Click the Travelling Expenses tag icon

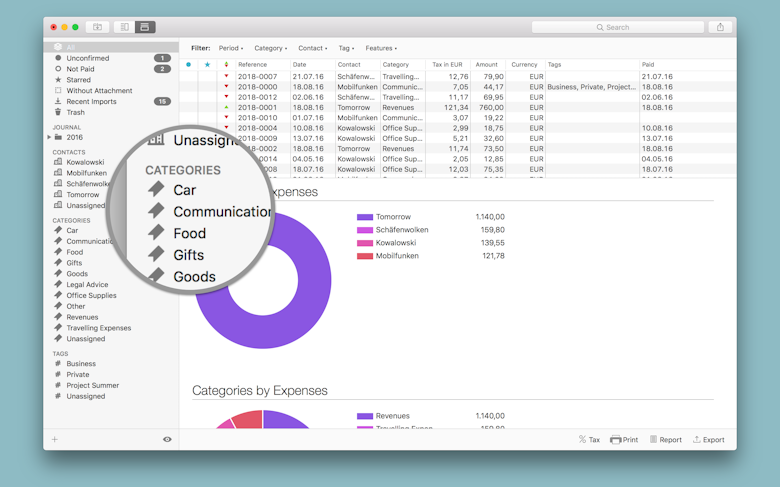click(58, 328)
